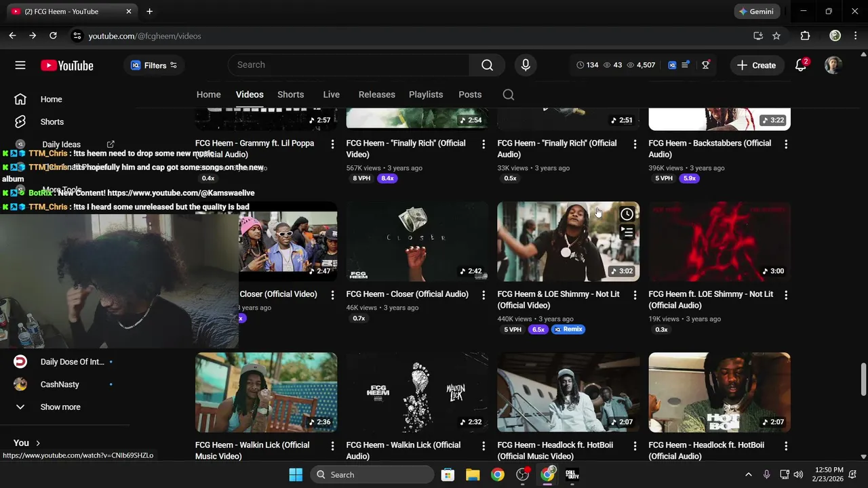Click the channel search magnifier next to Posts
Image resolution: width=868 pixels, height=488 pixels.
509,95
